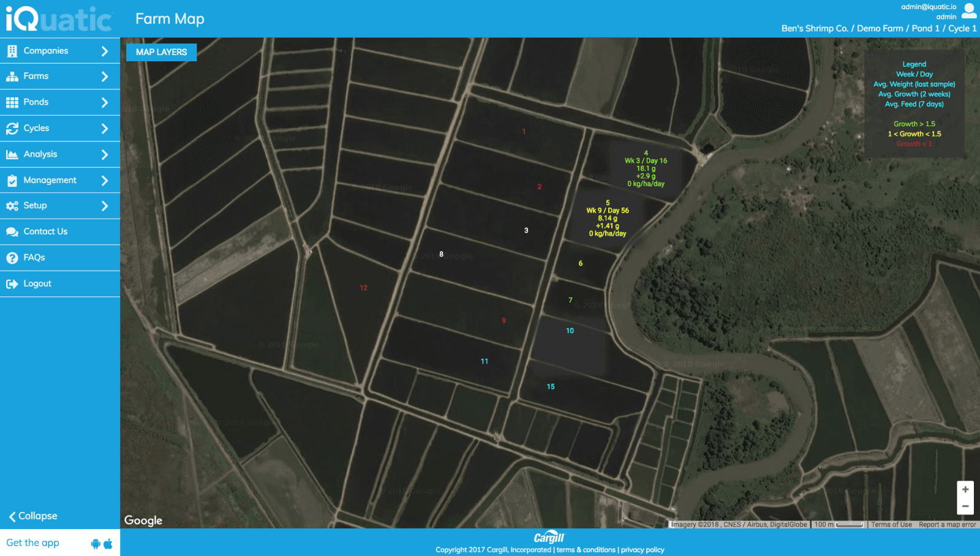Click the Analysis chart icon
This screenshot has width=980, height=556.
tap(12, 154)
